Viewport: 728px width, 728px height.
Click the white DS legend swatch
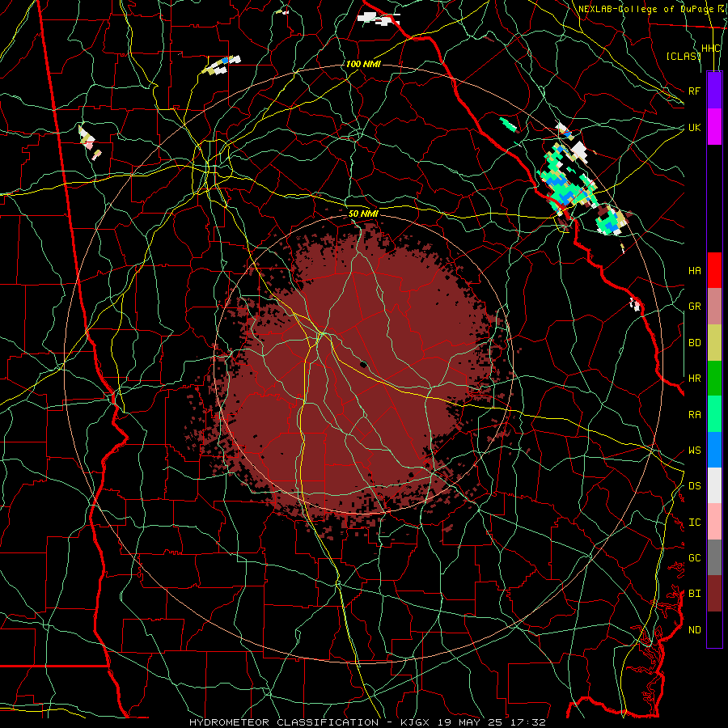(714, 485)
